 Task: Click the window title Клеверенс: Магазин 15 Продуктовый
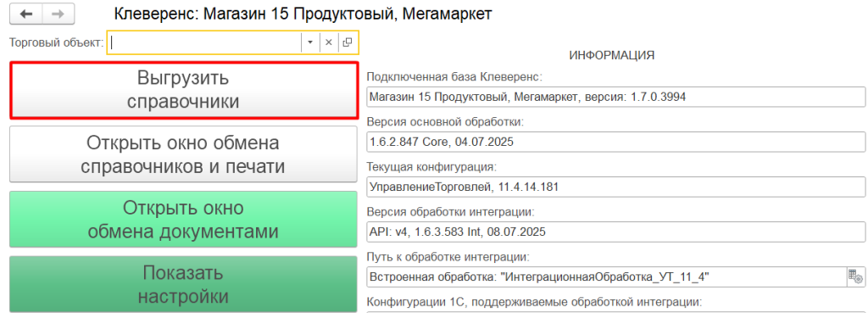coord(303,14)
